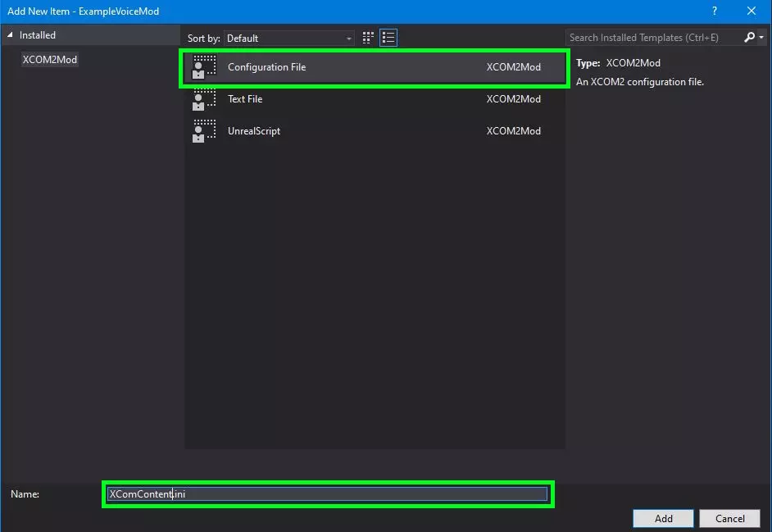
Task: Click the Add button
Action: pyautogui.click(x=663, y=518)
